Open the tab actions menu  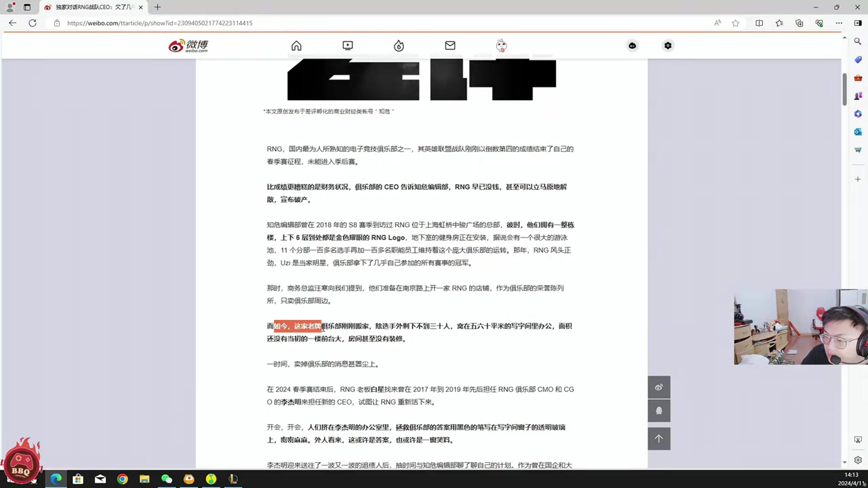[x=27, y=7]
